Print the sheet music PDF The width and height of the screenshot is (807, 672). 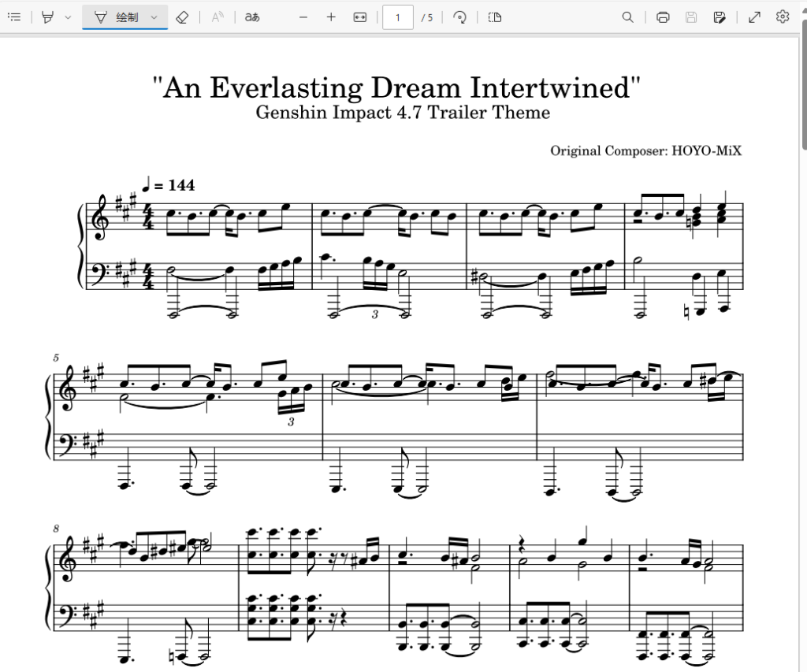[663, 17]
